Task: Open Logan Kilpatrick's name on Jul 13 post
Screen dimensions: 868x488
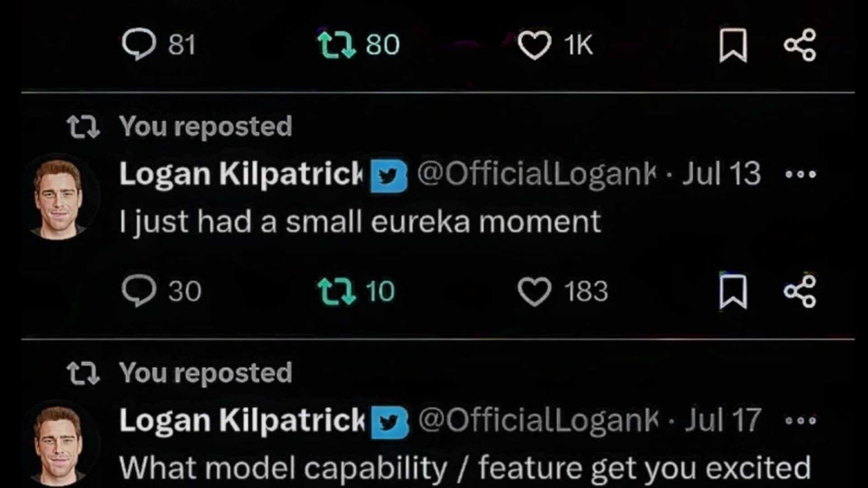Action: coord(241,174)
